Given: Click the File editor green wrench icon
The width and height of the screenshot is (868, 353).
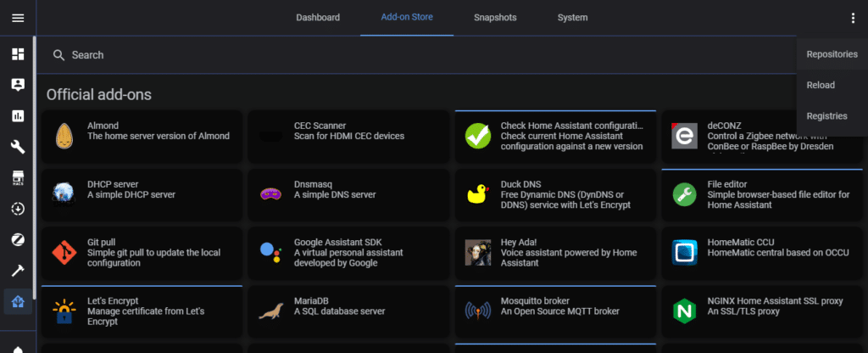Looking at the screenshot, I should click(684, 194).
